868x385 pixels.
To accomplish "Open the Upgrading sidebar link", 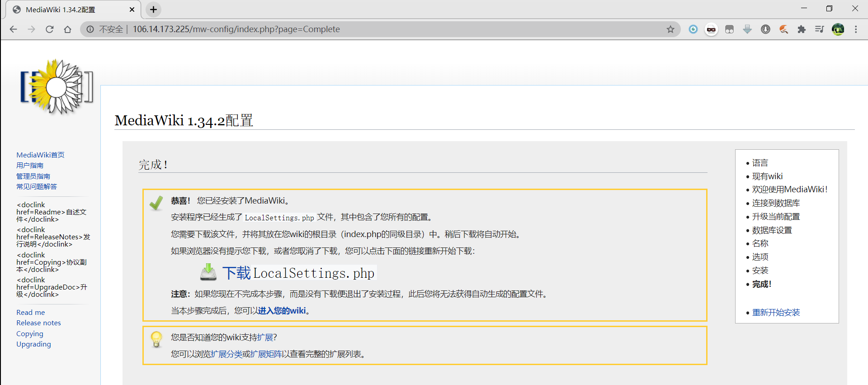I will (x=33, y=344).
